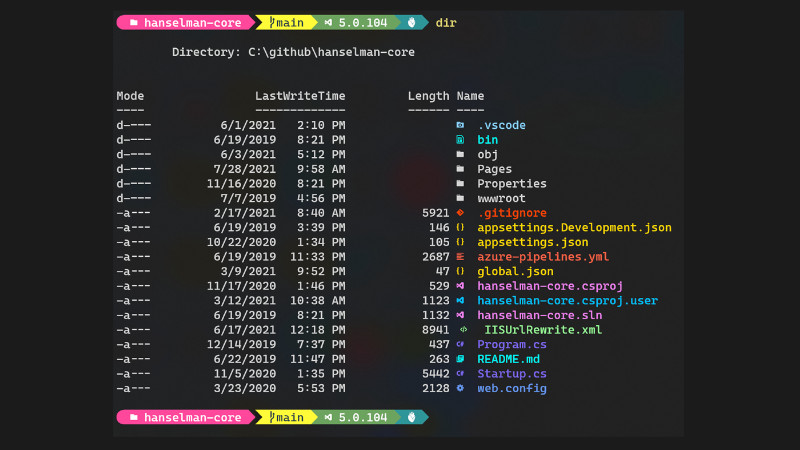Viewport: 800px width, 450px height.
Task: Click the gear icon beside web.config
Action: pyautogui.click(x=460, y=388)
